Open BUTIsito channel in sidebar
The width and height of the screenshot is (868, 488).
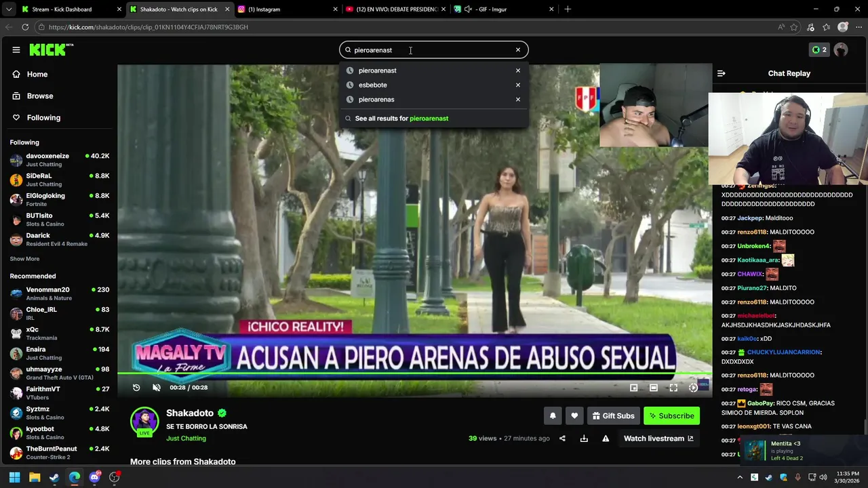click(x=59, y=220)
